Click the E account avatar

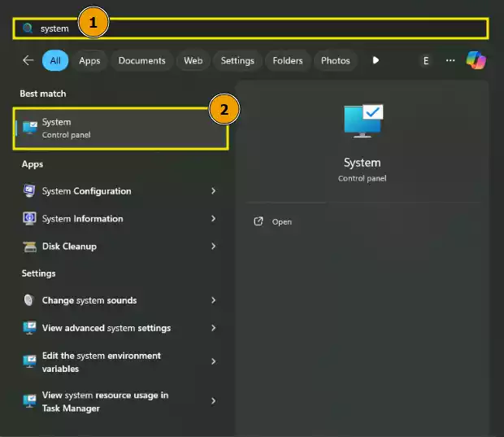coord(426,60)
